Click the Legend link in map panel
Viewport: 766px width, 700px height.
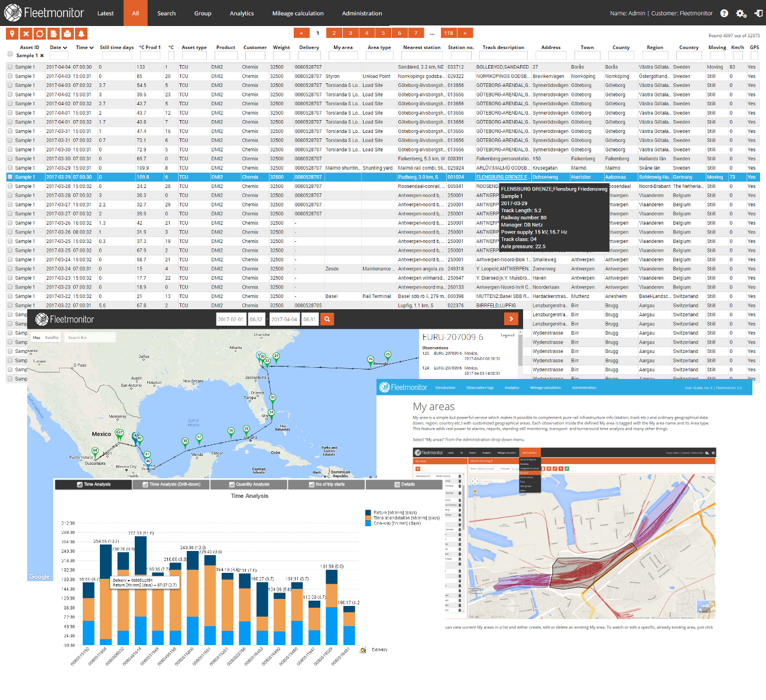(508, 335)
